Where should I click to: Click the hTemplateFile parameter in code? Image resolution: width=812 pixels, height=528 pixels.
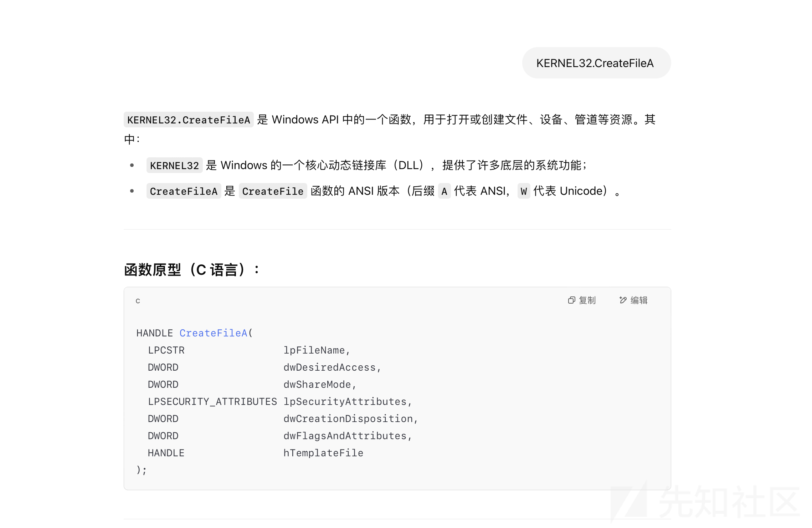323,453
